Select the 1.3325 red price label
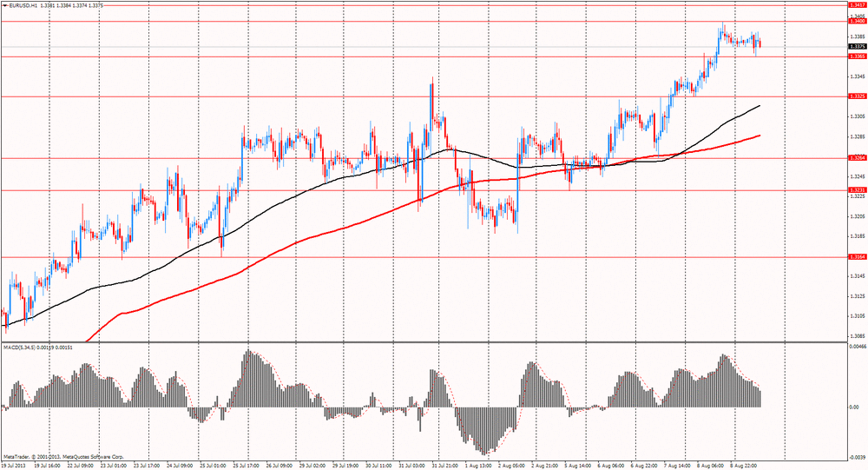This screenshot has height=470, width=868. click(x=857, y=96)
